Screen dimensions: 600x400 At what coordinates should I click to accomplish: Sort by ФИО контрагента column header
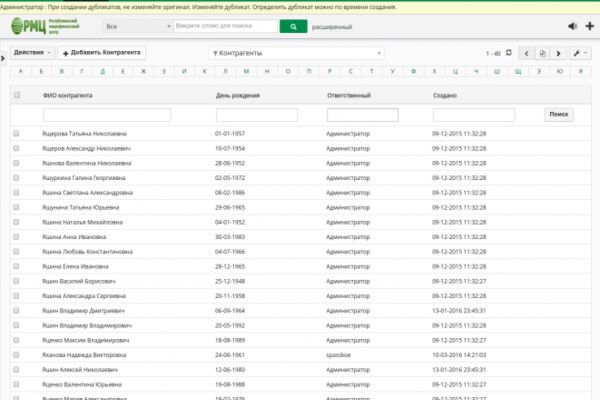click(68, 95)
